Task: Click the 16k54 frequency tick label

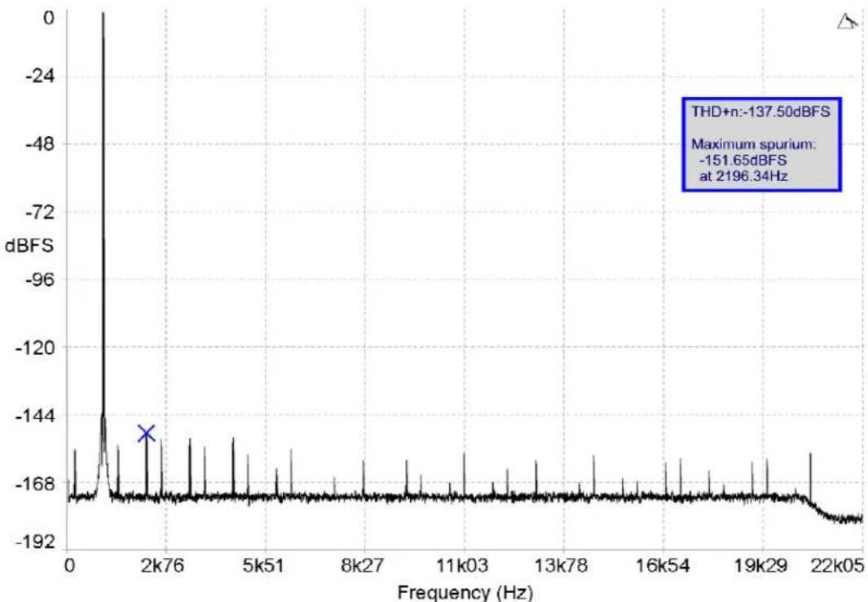Action: (663, 566)
